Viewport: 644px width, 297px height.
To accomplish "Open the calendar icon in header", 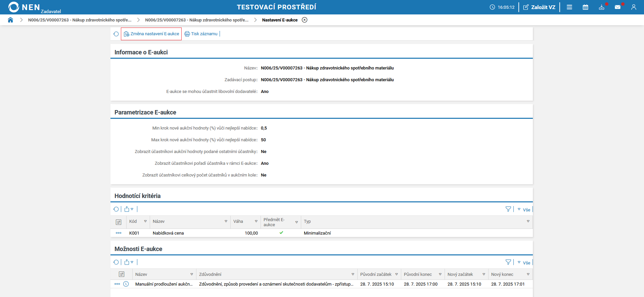I will click(585, 7).
